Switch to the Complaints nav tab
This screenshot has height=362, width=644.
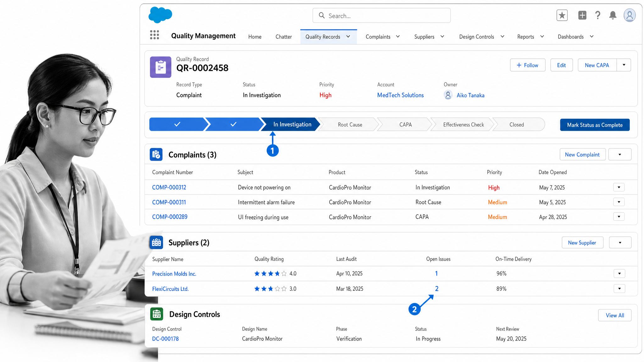pyautogui.click(x=378, y=37)
